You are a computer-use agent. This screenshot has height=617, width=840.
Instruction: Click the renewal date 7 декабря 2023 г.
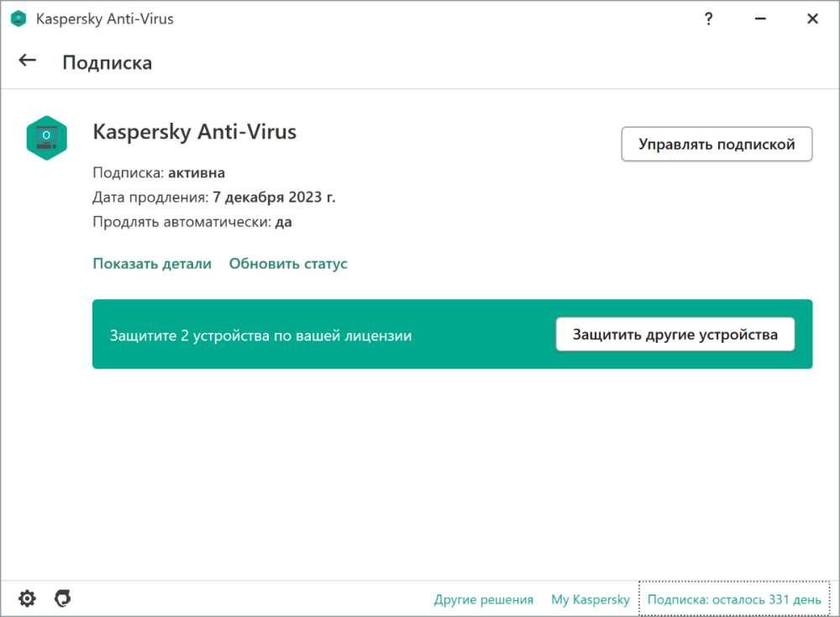point(274,198)
